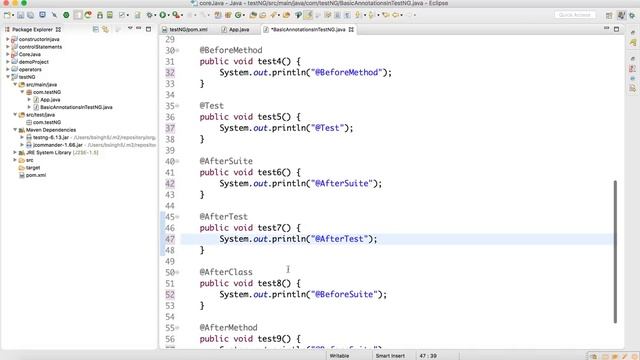Screen dimensions: 640x360
Task: Select jcommander-1.66.jar dependency
Action: click(58, 145)
